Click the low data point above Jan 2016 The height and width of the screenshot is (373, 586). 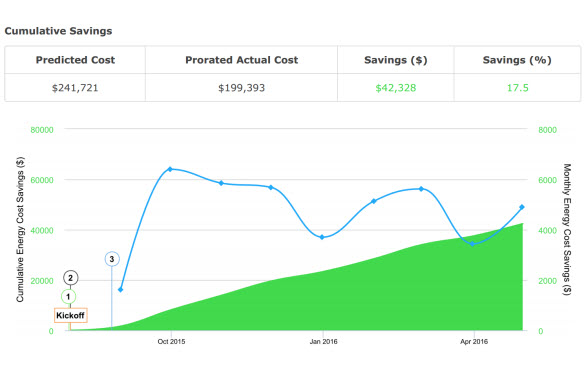pyautogui.click(x=322, y=237)
